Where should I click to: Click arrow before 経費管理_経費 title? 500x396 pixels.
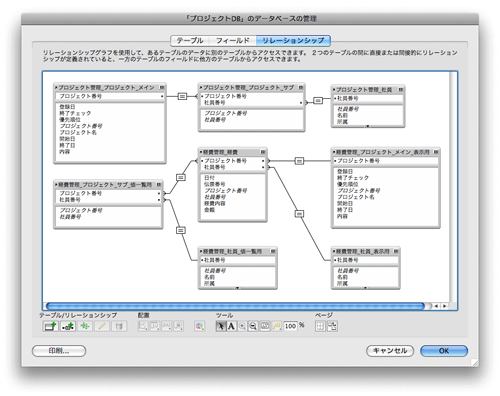tap(201, 152)
